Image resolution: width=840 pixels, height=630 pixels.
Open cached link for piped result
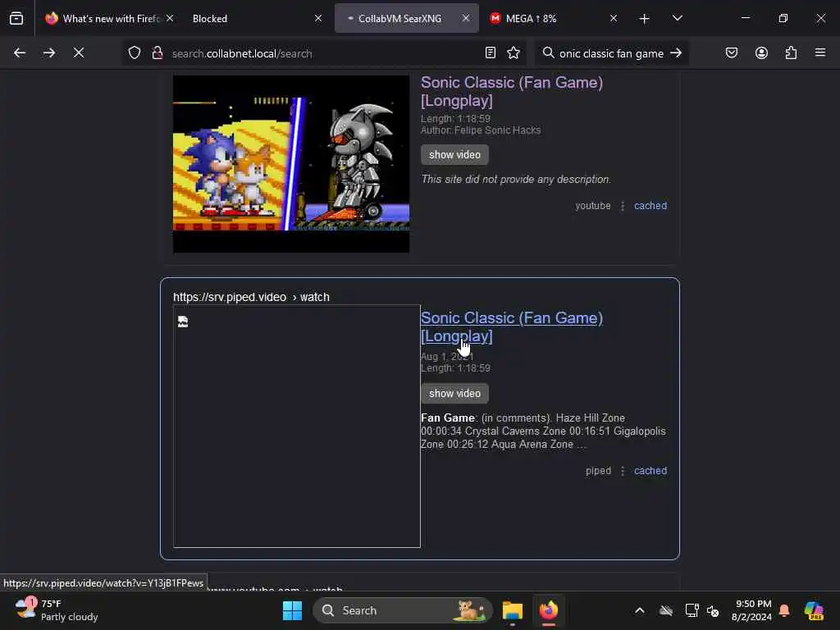pos(651,471)
